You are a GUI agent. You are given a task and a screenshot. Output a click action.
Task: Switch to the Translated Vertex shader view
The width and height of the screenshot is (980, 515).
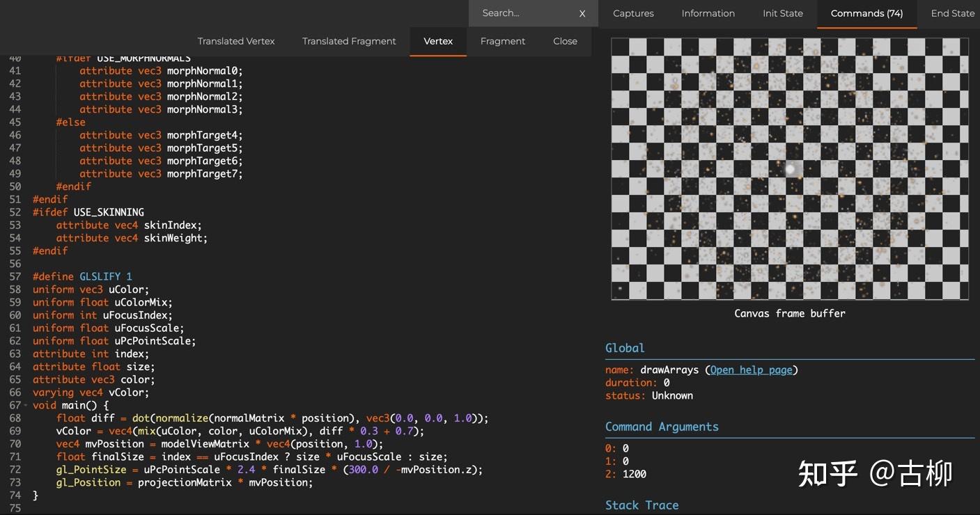pyautogui.click(x=236, y=41)
